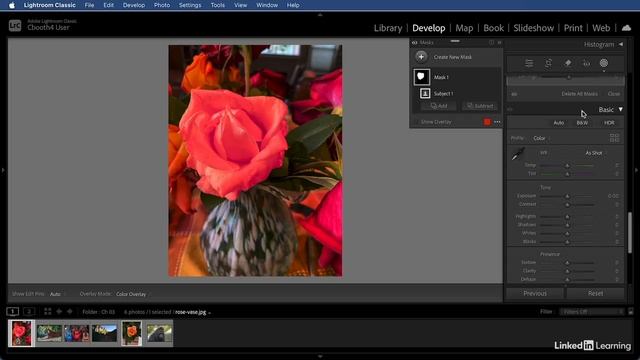This screenshot has height=360, width=640.
Task: Collapse the Histogram panel triangle
Action: click(x=620, y=44)
